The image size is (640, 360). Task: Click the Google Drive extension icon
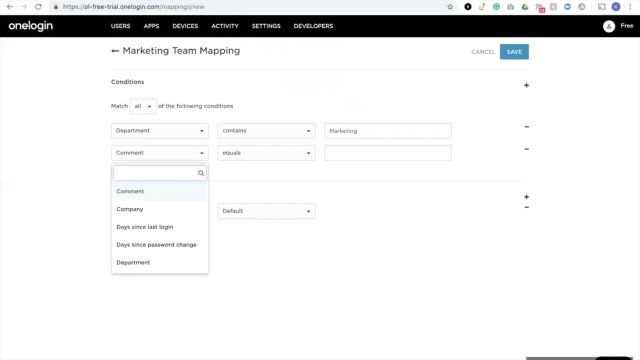[x=524, y=7]
